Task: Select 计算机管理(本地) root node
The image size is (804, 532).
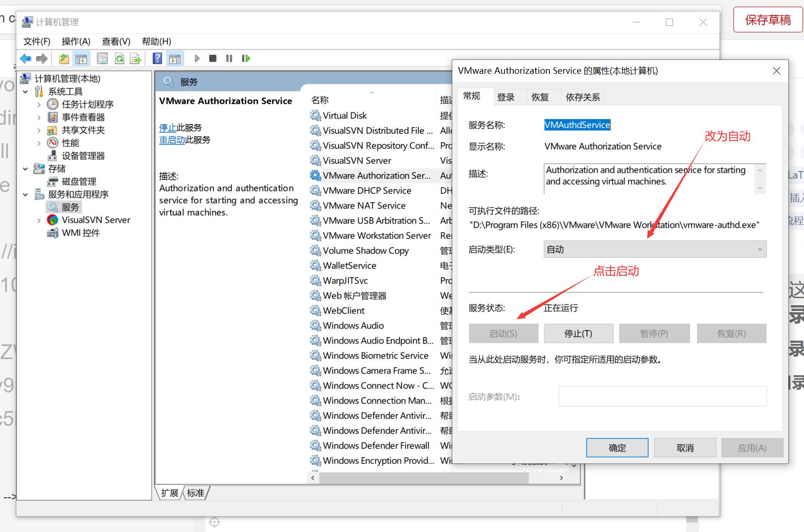Action: click(x=67, y=79)
